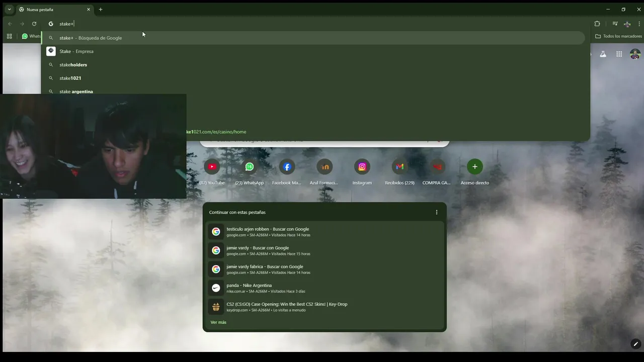Go forward with the forward arrow
The width and height of the screenshot is (644, 362).
click(x=22, y=24)
